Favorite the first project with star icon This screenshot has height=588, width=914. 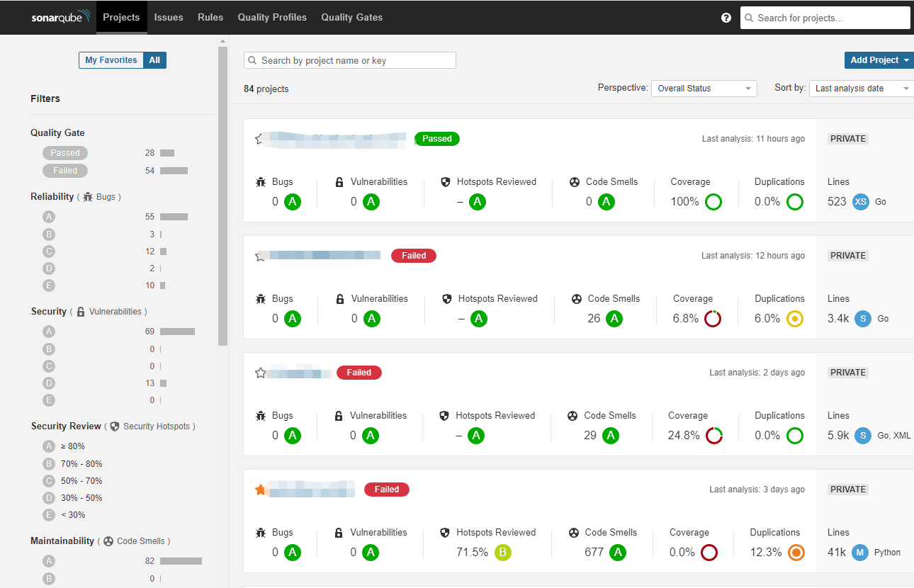(260, 139)
